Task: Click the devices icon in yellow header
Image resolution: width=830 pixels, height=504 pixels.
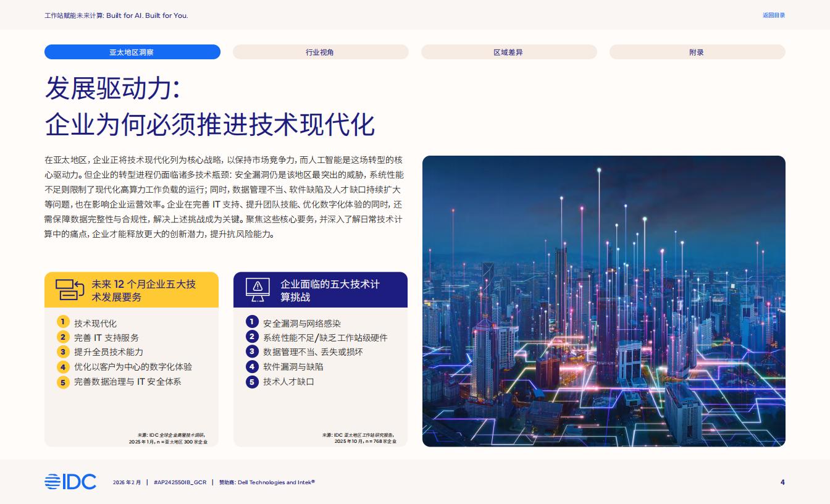Action: 69,290
